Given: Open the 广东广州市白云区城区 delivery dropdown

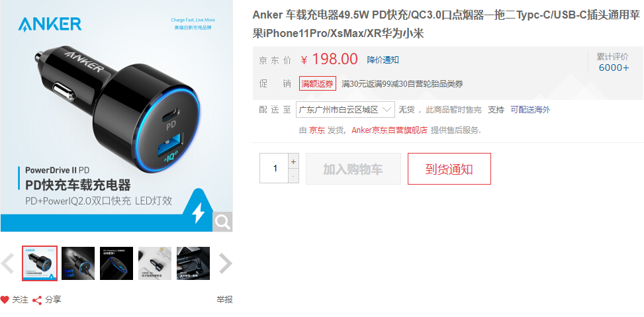Looking at the screenshot, I should [345, 110].
